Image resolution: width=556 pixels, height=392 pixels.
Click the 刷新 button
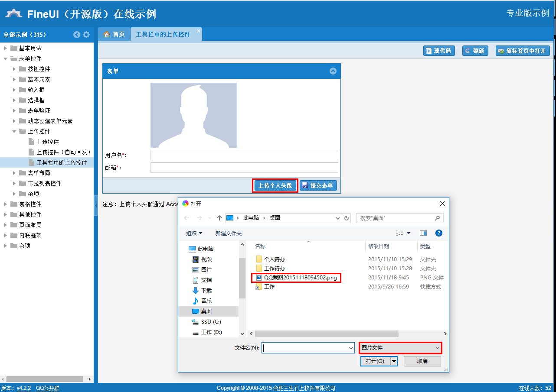click(475, 51)
